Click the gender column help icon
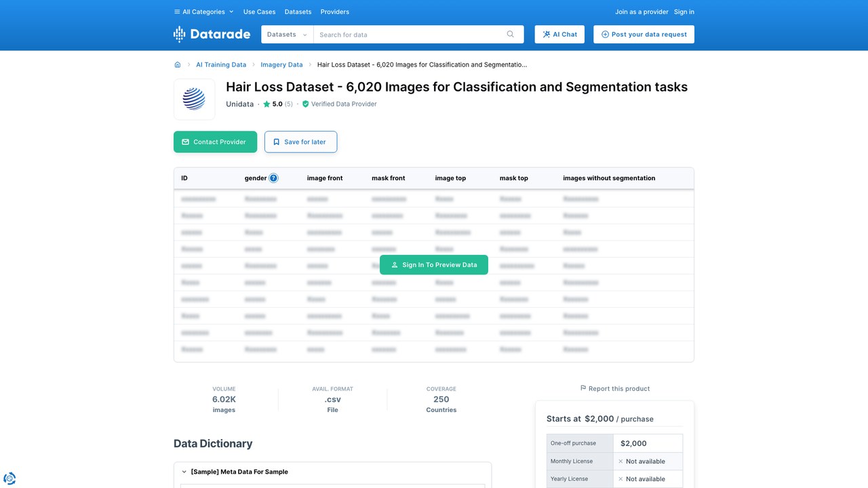Viewport: 868px width, 488px height. pyautogui.click(x=273, y=178)
